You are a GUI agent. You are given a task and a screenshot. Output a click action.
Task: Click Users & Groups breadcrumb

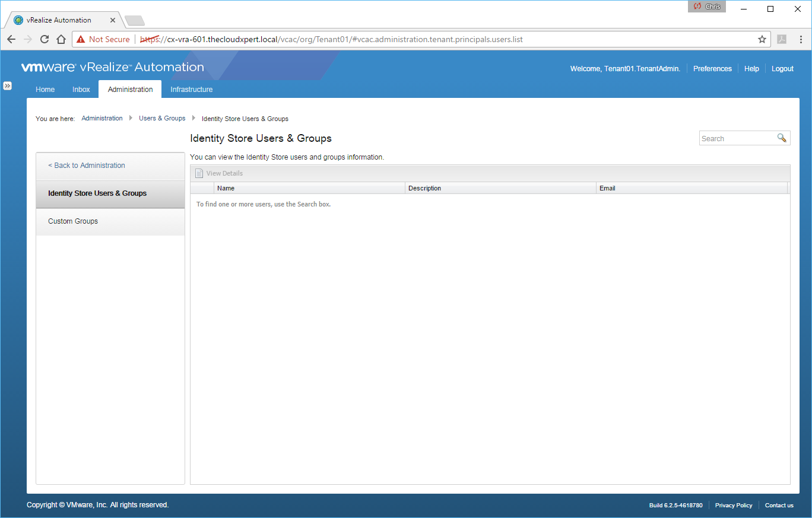click(x=162, y=119)
